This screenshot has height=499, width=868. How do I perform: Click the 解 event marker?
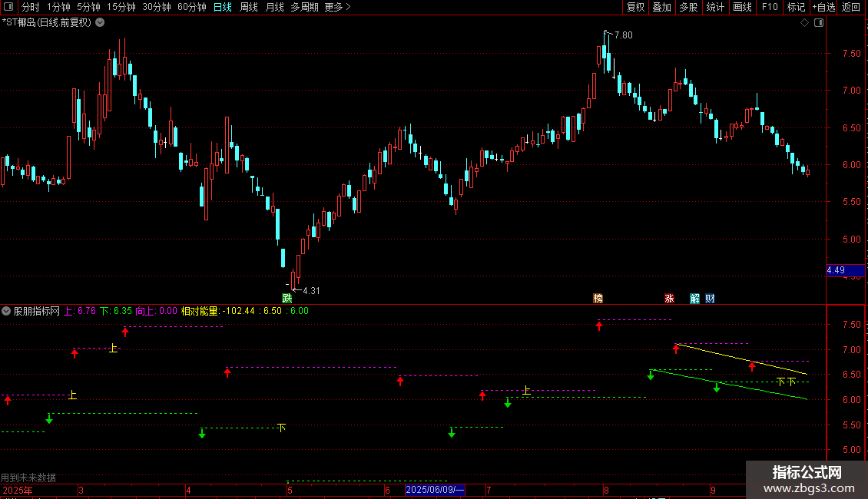tap(694, 298)
